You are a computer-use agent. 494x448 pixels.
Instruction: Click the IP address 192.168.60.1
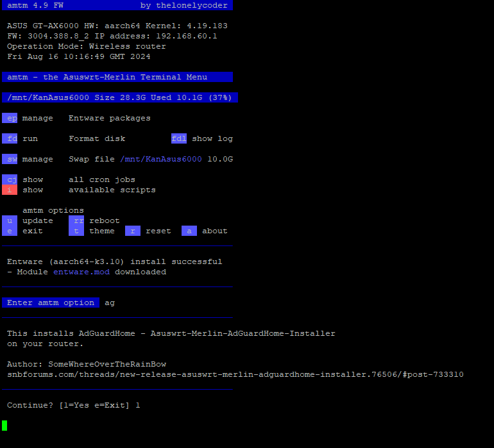187,36
